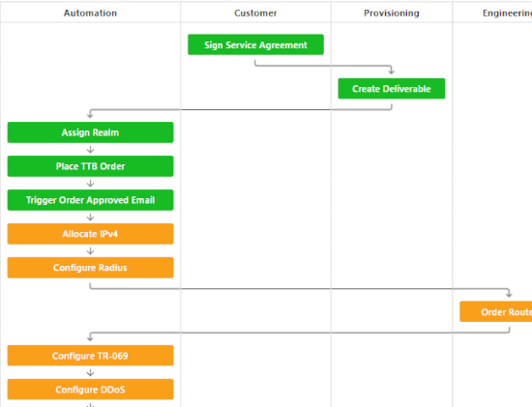The height and width of the screenshot is (407, 532).
Task: Select the Provisioning column header
Action: [392, 13]
